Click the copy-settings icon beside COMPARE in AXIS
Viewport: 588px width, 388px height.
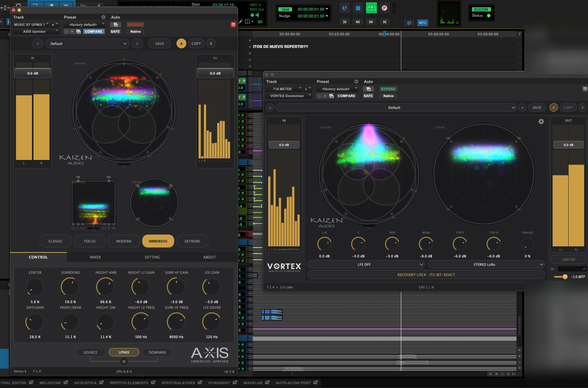(x=78, y=32)
